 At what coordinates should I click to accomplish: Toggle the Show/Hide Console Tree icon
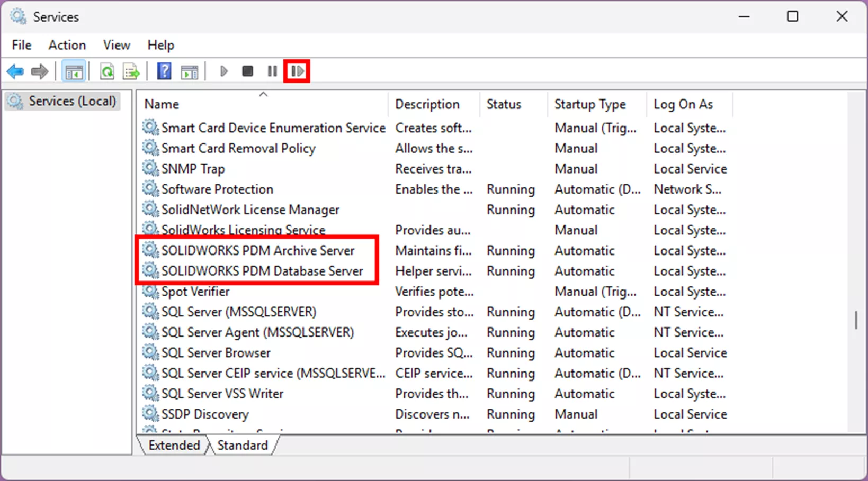74,71
